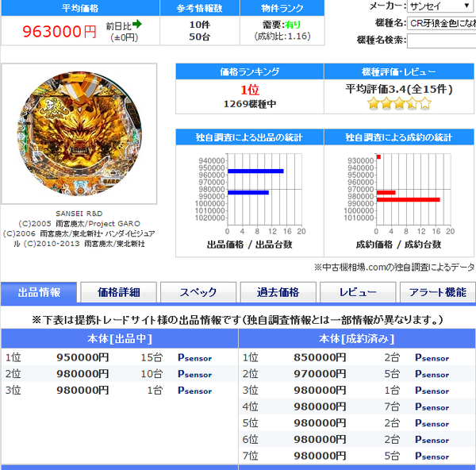Screen dimensions: 476x470
Task: Click the 1位 price ranking text
Action: (250, 90)
